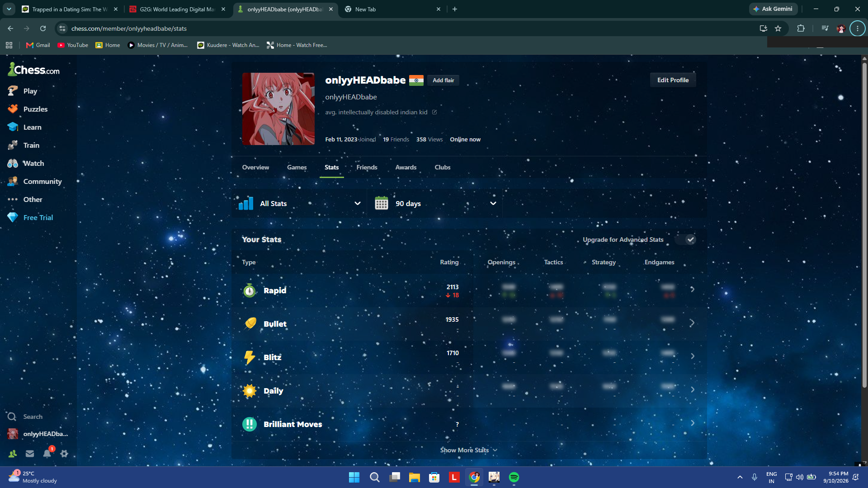Screen dimensions: 868x488
Task: Click the Rapid rating value 2113
Action: pyautogui.click(x=453, y=287)
